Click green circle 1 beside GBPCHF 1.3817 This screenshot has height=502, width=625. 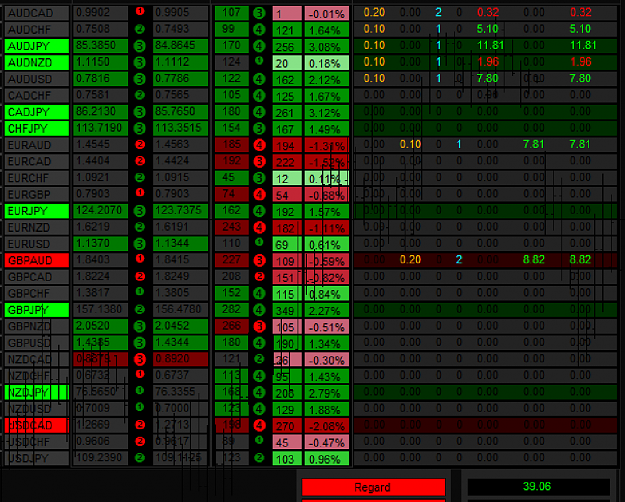140,292
